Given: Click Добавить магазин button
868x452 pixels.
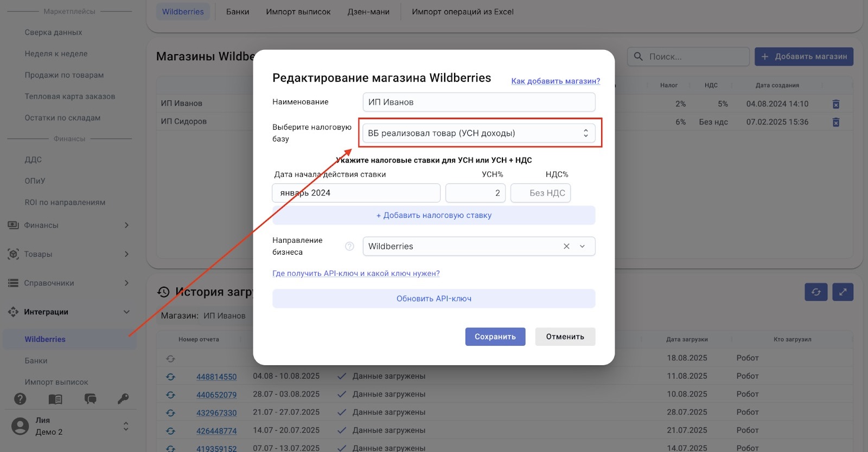Looking at the screenshot, I should tap(804, 56).
